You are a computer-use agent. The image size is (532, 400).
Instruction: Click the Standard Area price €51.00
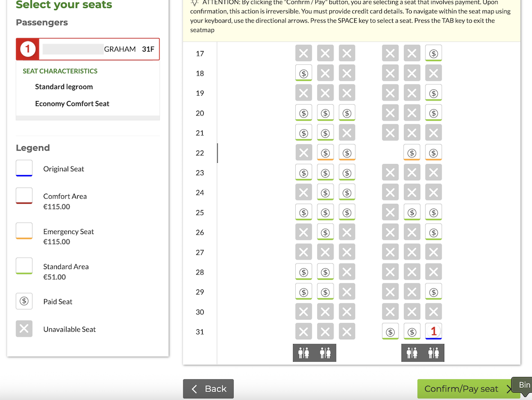click(x=55, y=277)
